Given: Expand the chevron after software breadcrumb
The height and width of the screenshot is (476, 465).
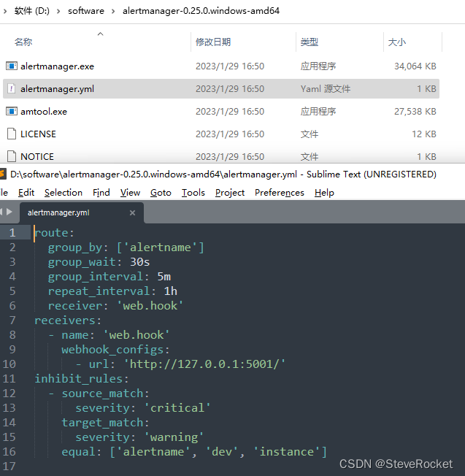Looking at the screenshot, I should coord(113,11).
